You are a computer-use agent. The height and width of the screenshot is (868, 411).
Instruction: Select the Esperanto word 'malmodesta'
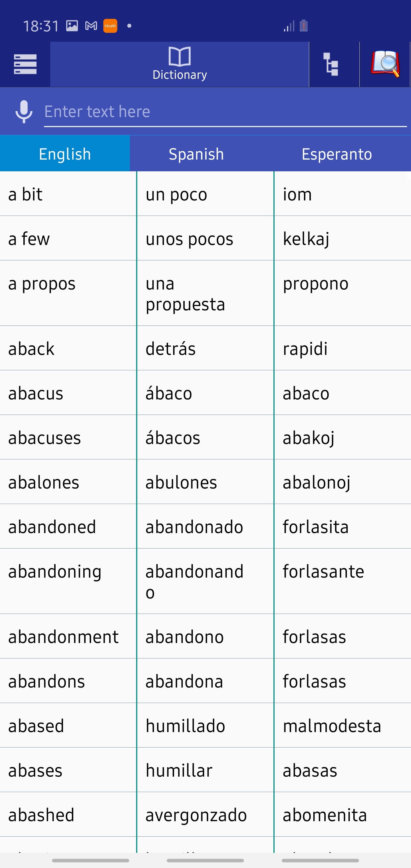click(x=332, y=726)
